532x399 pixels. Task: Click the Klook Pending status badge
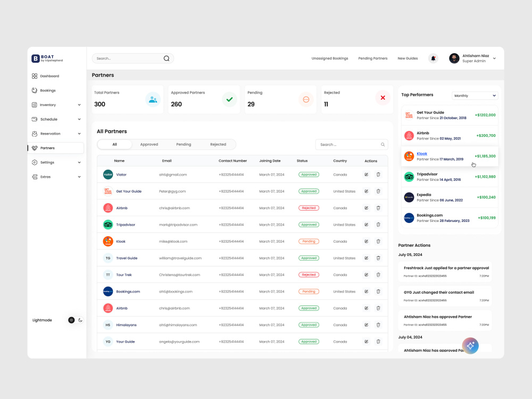[309, 241]
